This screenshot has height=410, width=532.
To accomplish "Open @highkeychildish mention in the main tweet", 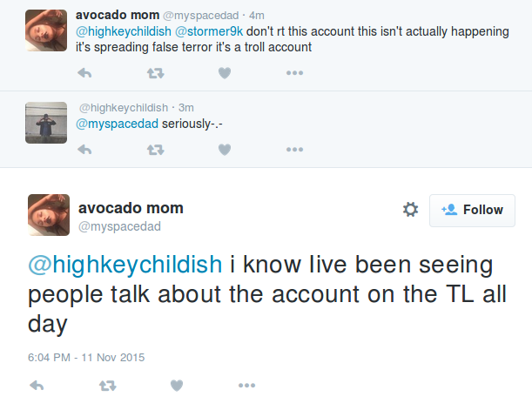I will pyautogui.click(x=126, y=265).
